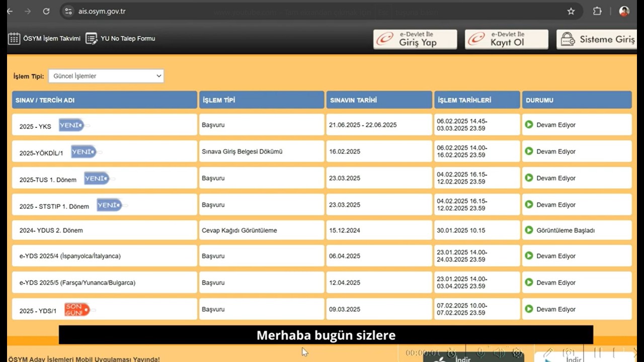
Task: Click the green status icon for STSTIP row
Action: coord(529,204)
